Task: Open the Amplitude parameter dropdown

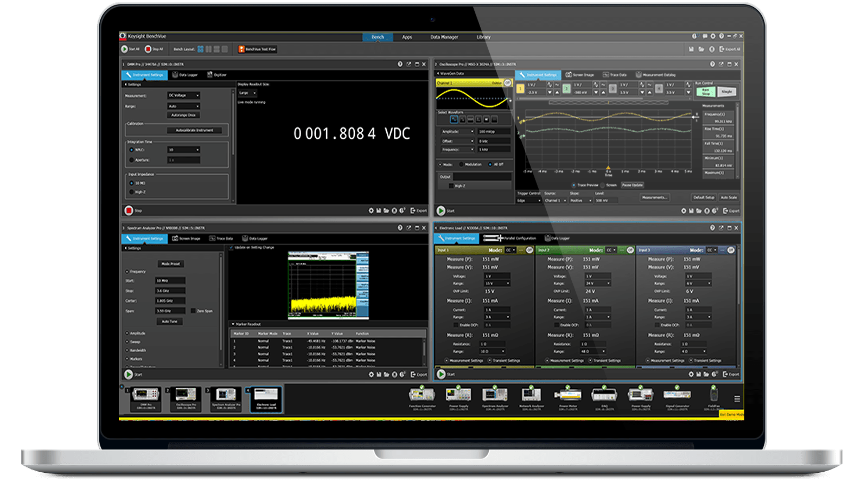Action: click(457, 132)
